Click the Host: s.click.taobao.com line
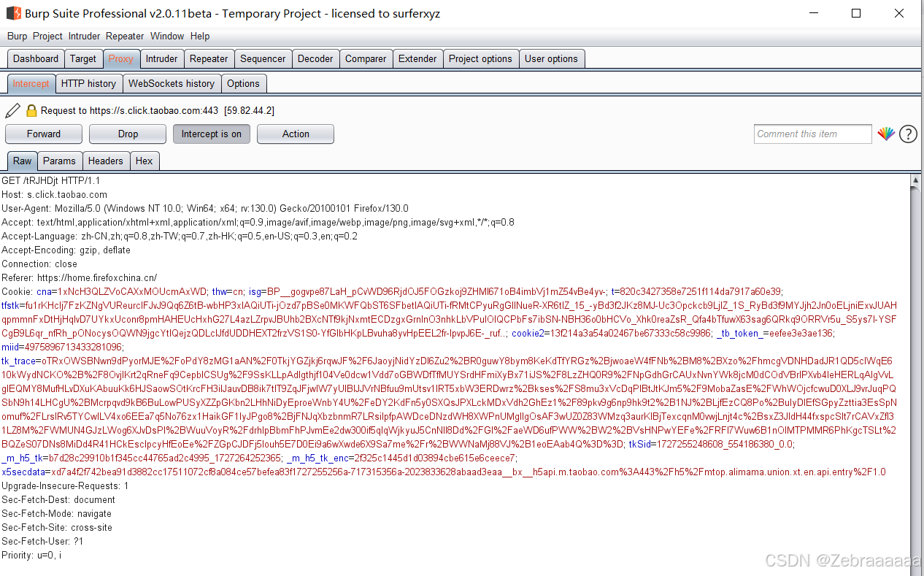Viewport: 924px width, 576px height. coord(55,194)
